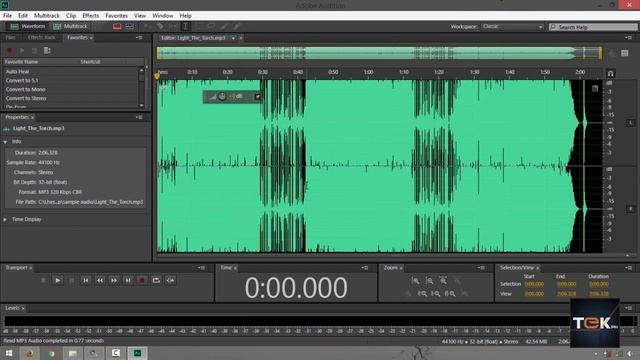Open Zoom panel options menu

pyautogui.click(x=481, y=268)
